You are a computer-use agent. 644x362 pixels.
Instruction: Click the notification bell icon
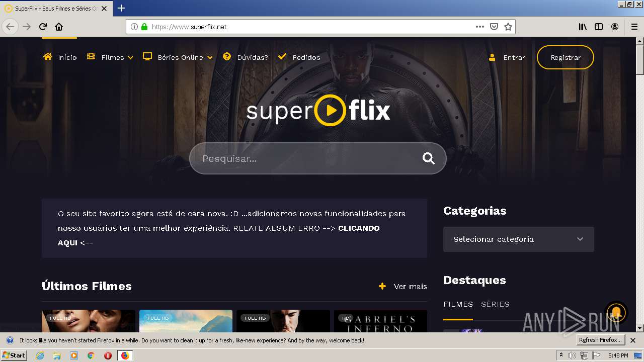click(616, 312)
